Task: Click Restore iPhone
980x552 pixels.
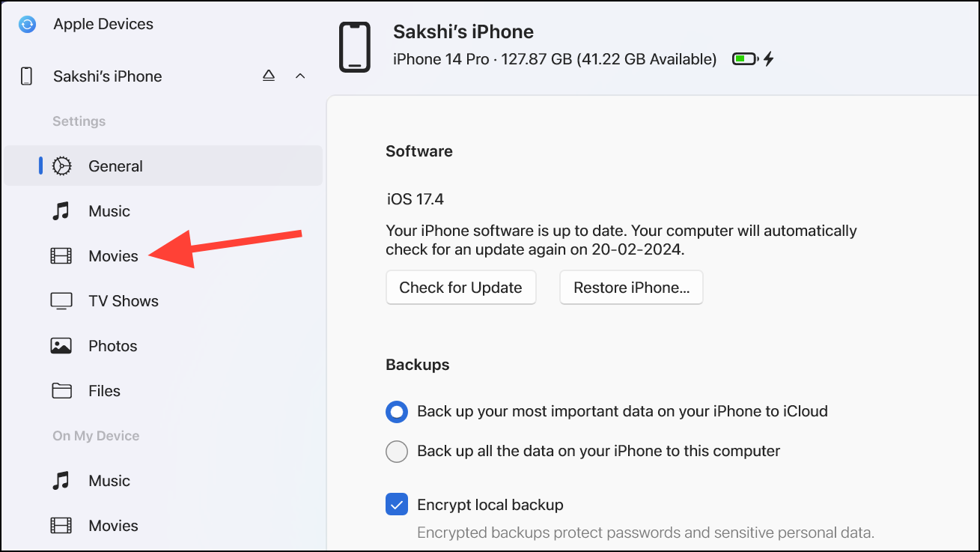Action: point(630,287)
